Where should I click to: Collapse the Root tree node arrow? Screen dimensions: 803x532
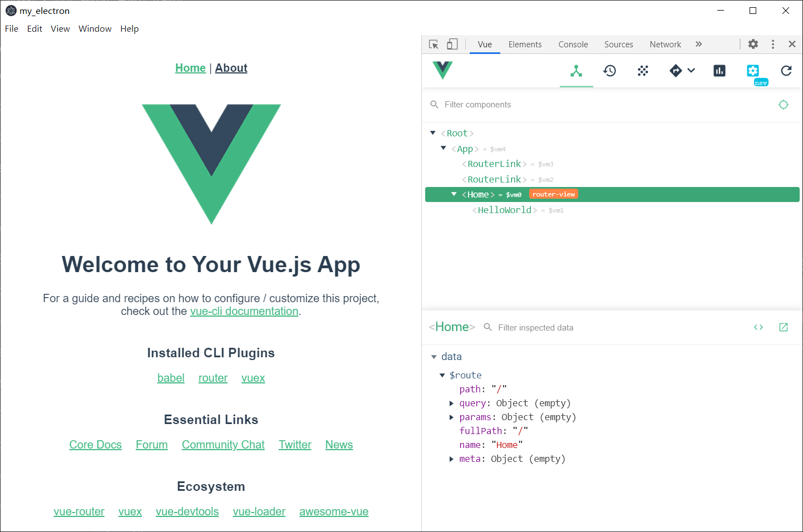click(433, 133)
